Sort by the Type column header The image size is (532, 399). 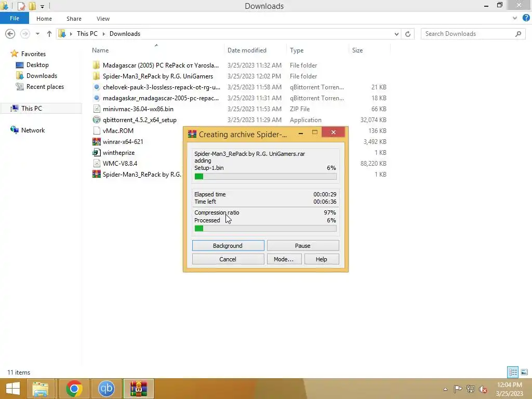click(297, 50)
